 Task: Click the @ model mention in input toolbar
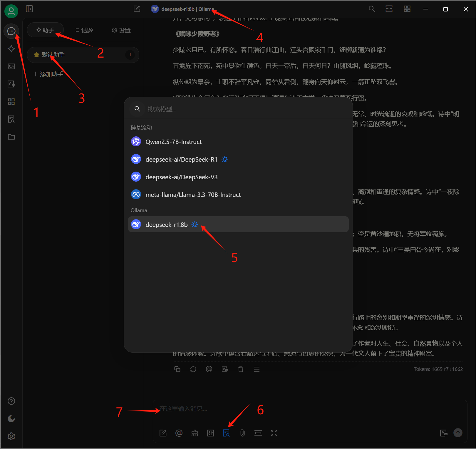click(179, 433)
